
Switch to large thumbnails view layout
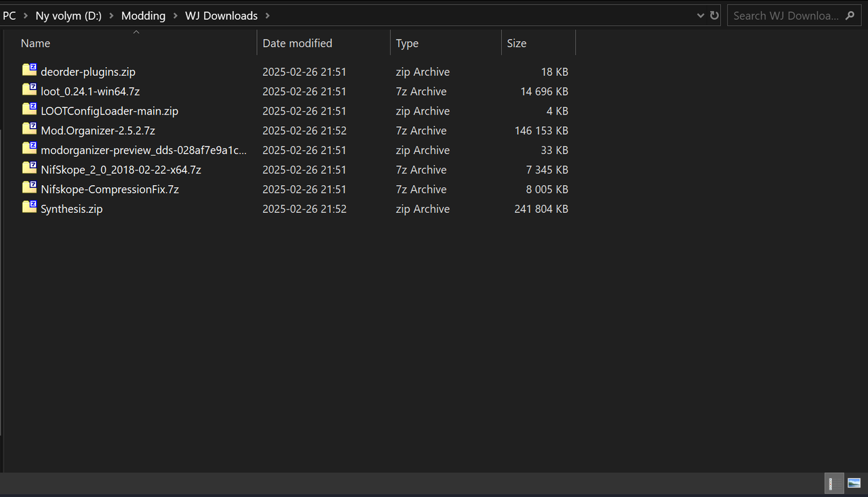pyautogui.click(x=854, y=483)
